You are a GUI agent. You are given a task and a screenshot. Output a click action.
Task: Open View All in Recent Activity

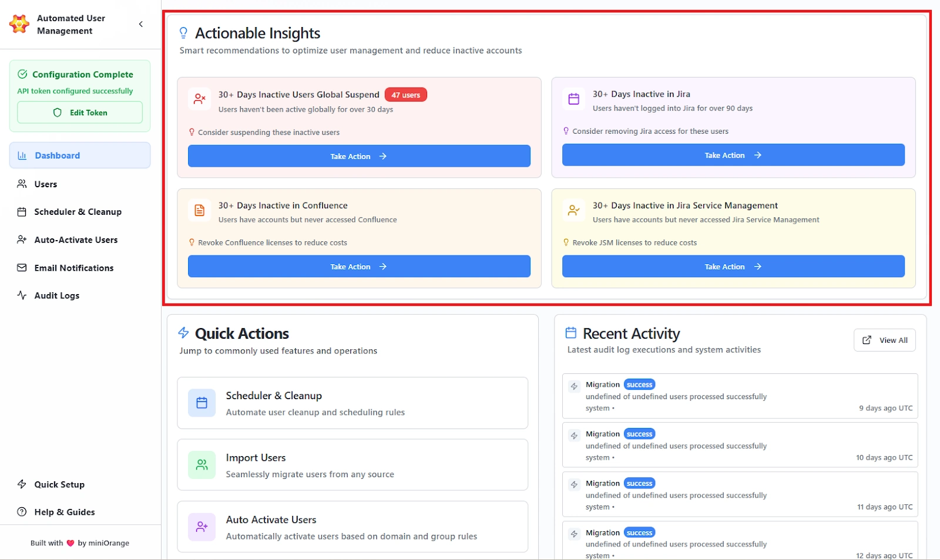[884, 340]
